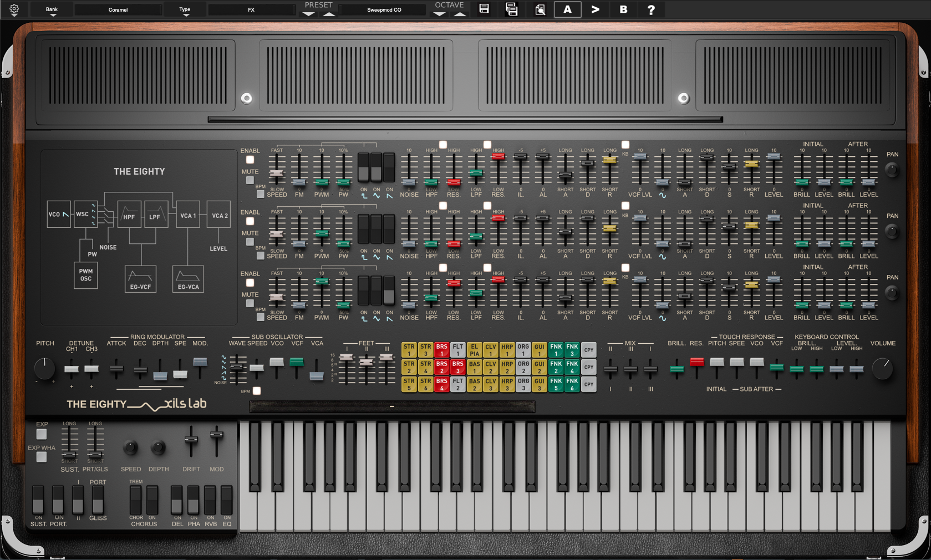Click the VOLUME knob
The width and height of the screenshot is (931, 560).
pos(882,368)
